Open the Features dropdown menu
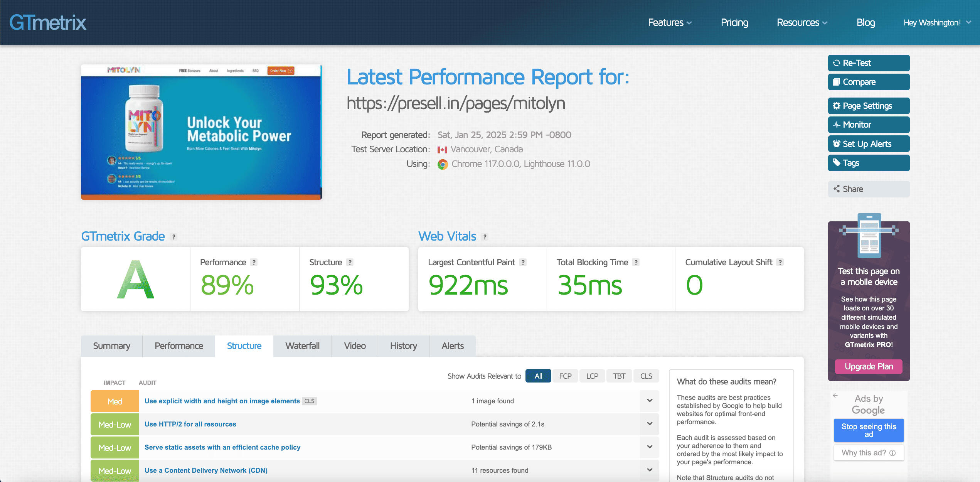Image resolution: width=980 pixels, height=482 pixels. [x=670, y=22]
